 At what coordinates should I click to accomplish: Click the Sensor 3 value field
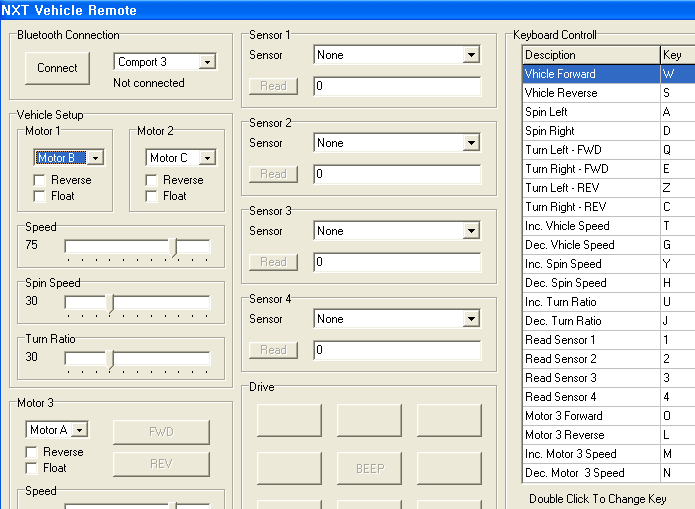pyautogui.click(x=397, y=262)
